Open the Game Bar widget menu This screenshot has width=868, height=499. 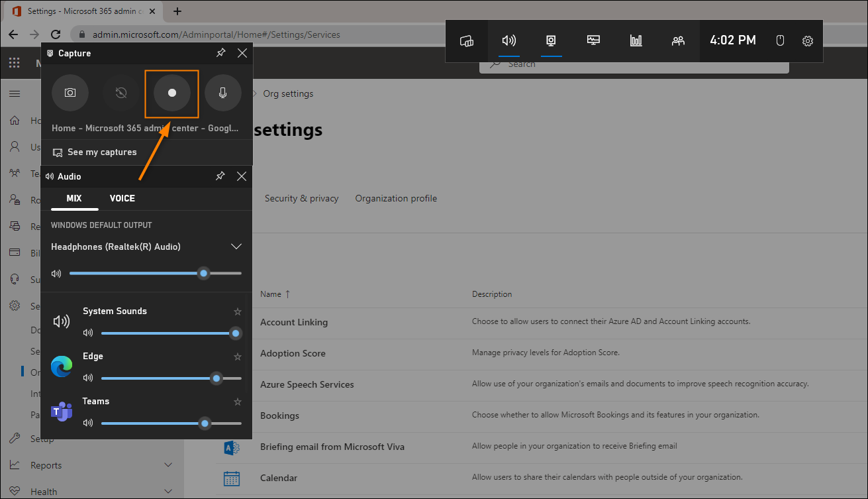coord(467,40)
